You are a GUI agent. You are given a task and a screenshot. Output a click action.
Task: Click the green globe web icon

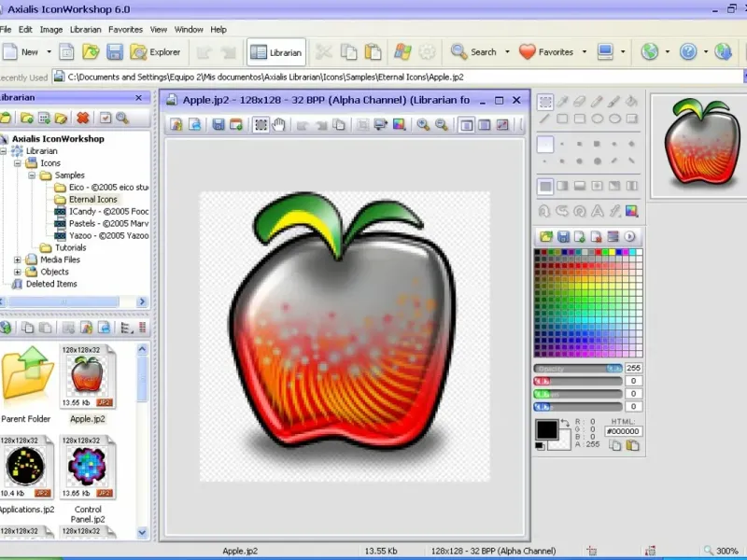pos(650,51)
